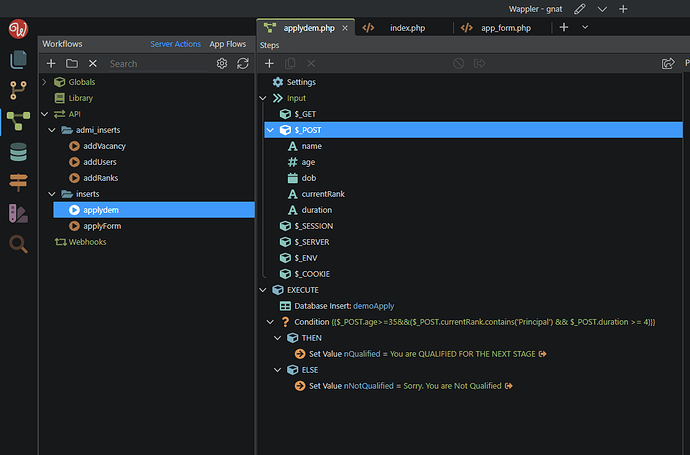Open the Routing signpost sidebar icon
Image resolution: width=690 pixels, height=455 pixels.
(x=18, y=182)
